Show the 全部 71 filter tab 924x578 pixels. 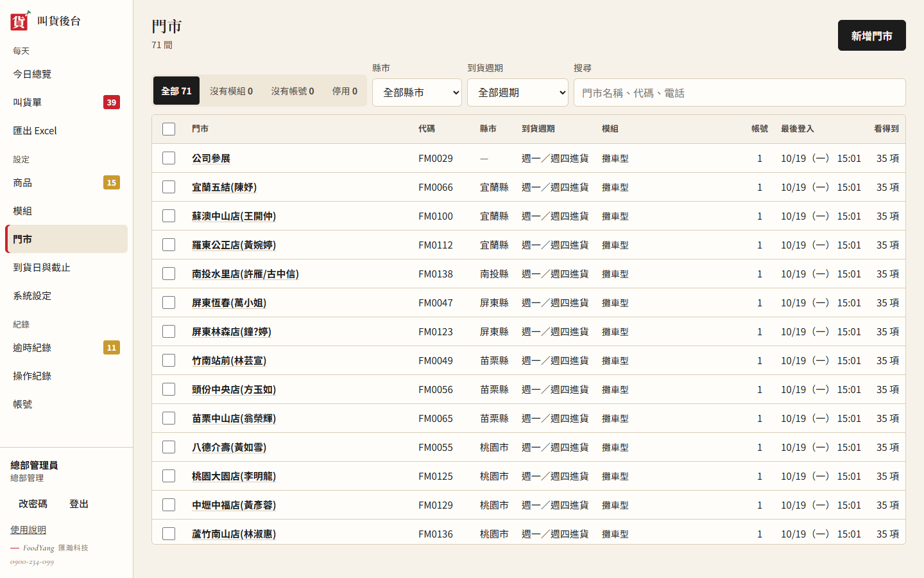pyautogui.click(x=176, y=91)
